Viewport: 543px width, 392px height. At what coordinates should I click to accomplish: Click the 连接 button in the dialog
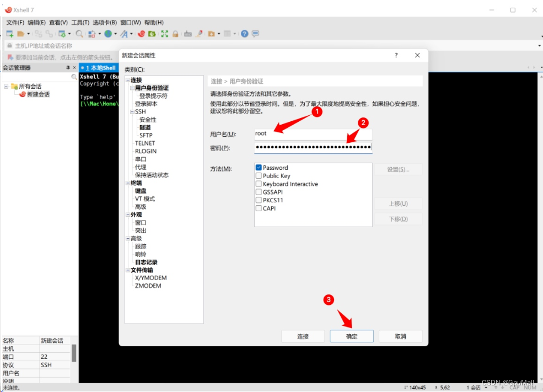[x=303, y=336]
